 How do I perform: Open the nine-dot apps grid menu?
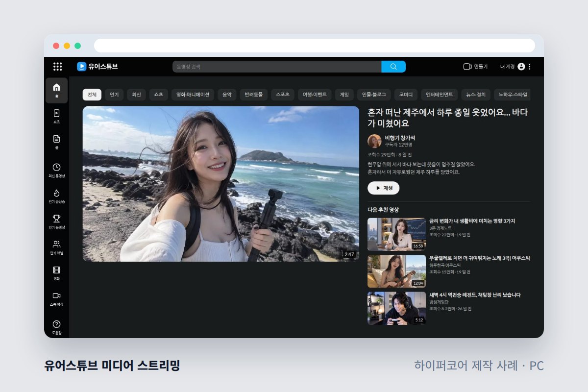point(57,67)
